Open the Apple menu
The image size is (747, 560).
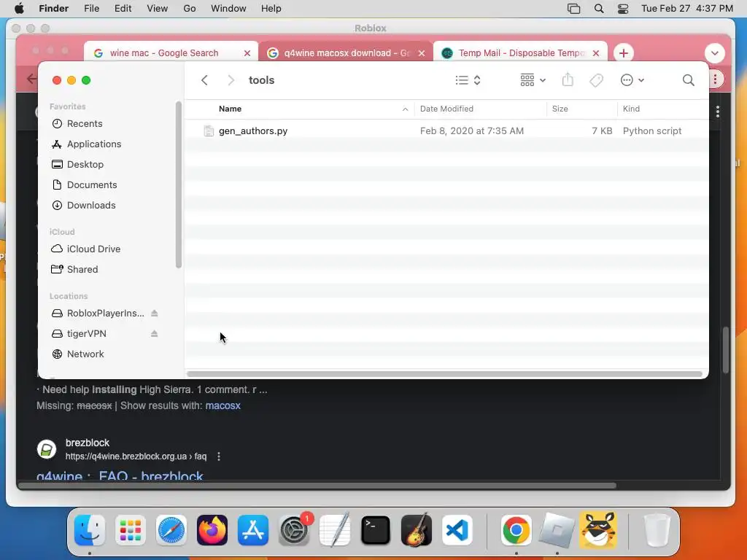pos(19,9)
